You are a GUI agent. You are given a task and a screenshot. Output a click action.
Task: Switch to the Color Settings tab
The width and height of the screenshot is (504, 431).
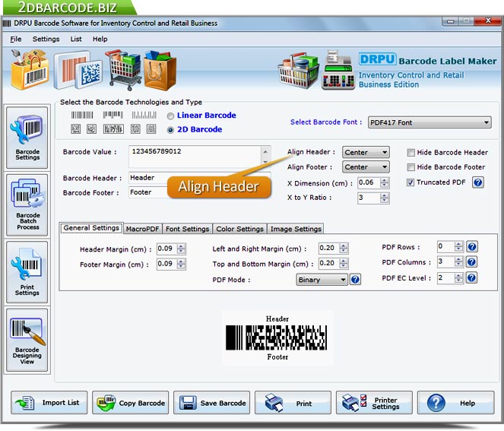(239, 229)
